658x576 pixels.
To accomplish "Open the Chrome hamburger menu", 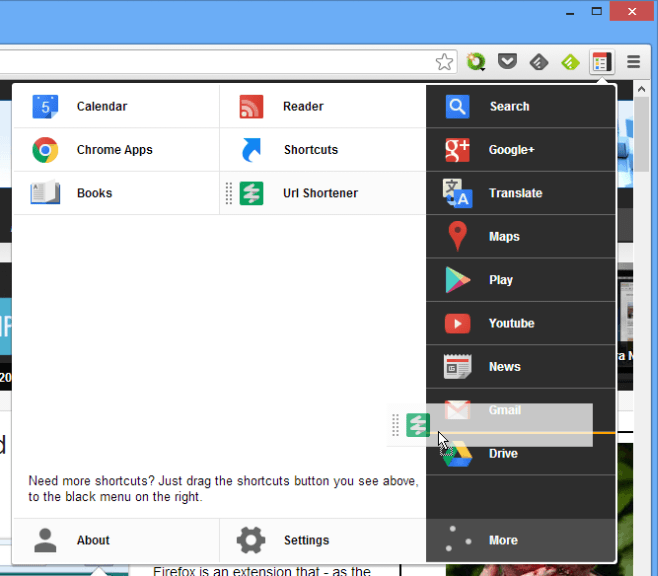I will 634,62.
